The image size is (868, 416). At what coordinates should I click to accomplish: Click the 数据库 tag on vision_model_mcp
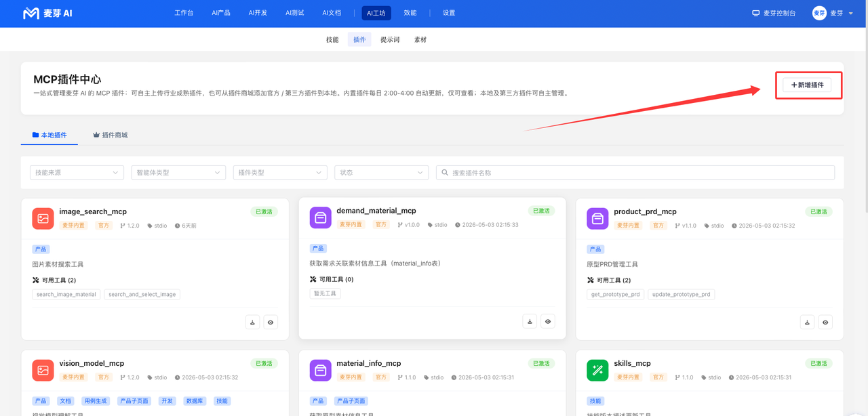coord(195,401)
